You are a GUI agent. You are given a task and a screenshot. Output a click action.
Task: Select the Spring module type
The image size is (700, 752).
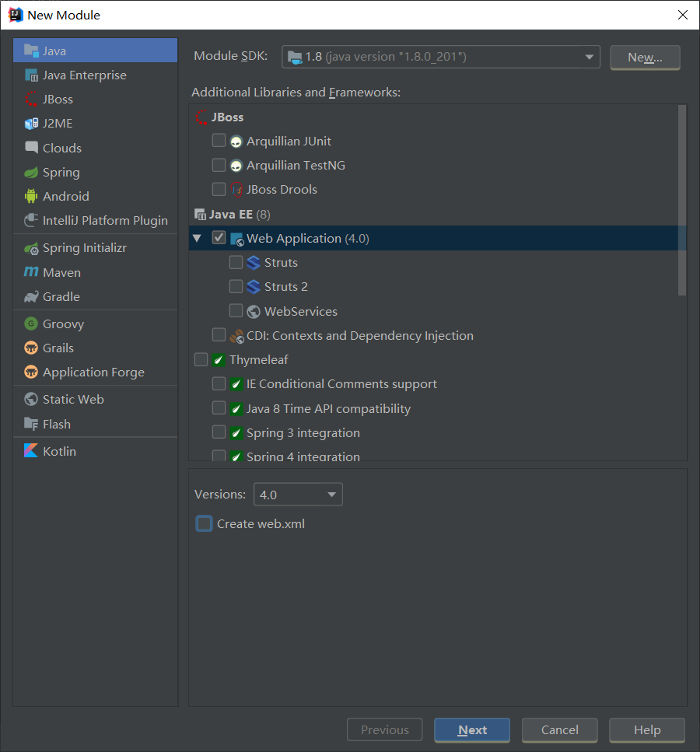tap(96, 172)
